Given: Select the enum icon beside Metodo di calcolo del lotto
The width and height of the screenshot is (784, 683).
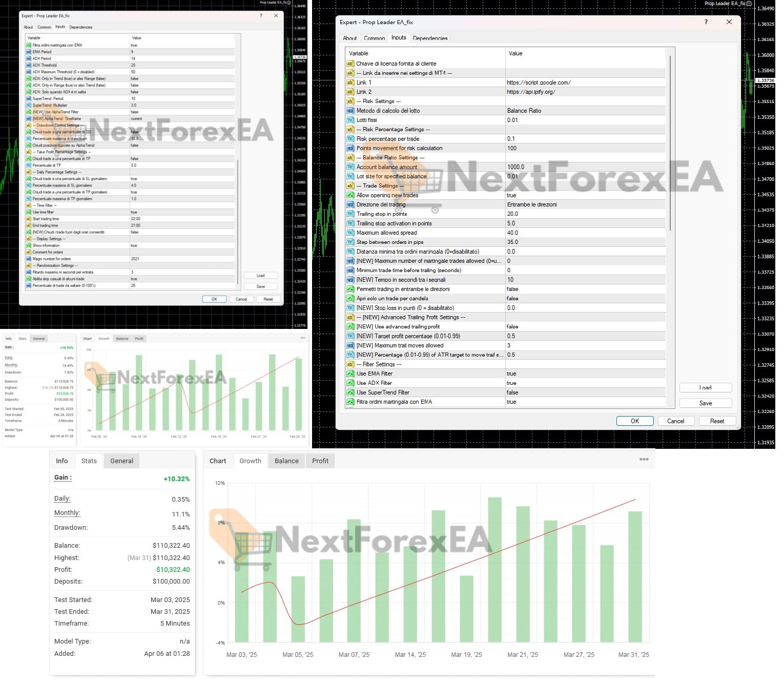Looking at the screenshot, I should click(350, 111).
